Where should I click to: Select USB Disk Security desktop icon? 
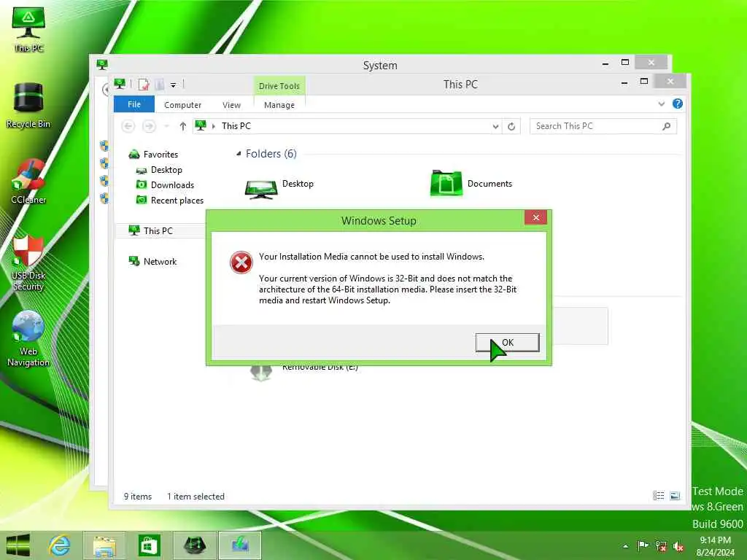click(x=28, y=262)
